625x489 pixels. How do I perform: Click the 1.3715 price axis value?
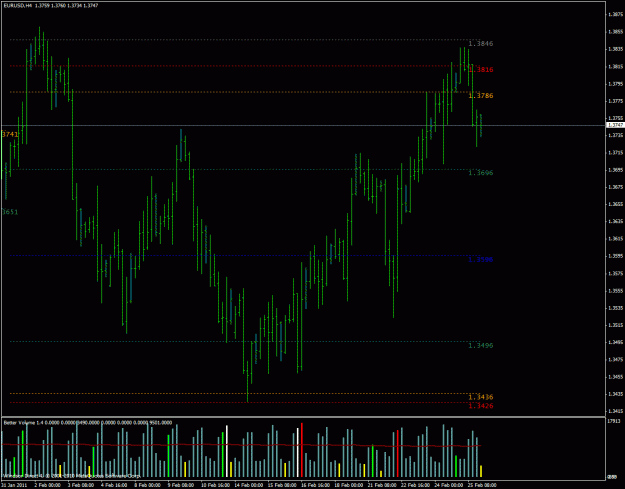pyautogui.click(x=616, y=153)
